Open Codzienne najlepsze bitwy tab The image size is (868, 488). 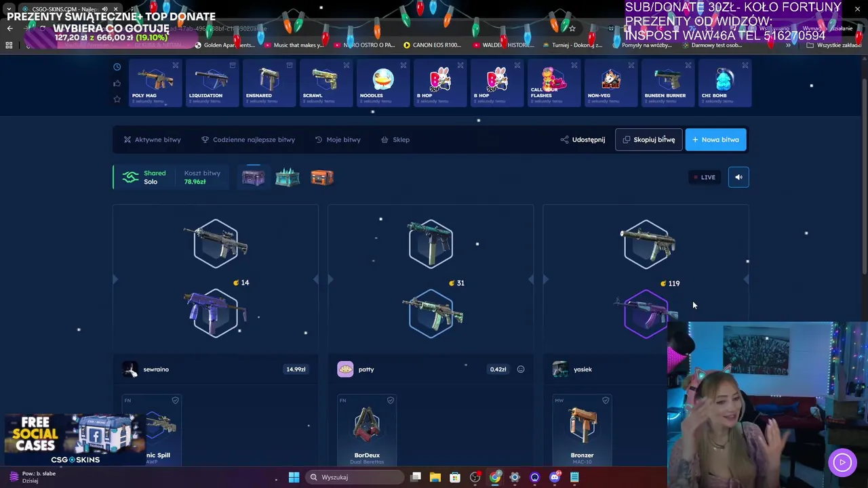point(248,140)
